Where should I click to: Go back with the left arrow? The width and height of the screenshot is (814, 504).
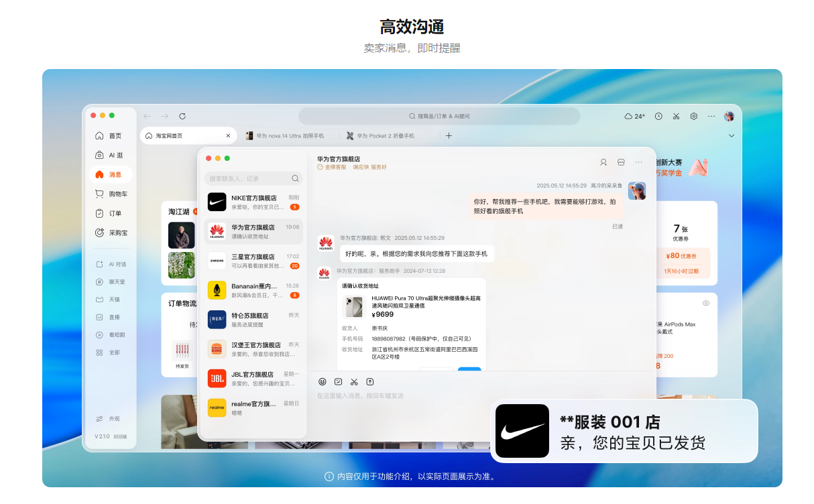147,116
